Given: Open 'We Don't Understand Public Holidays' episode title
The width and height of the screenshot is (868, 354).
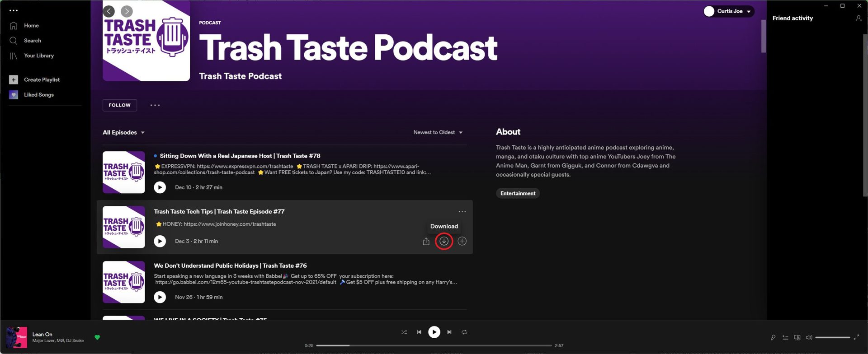Looking at the screenshot, I should click(230, 266).
